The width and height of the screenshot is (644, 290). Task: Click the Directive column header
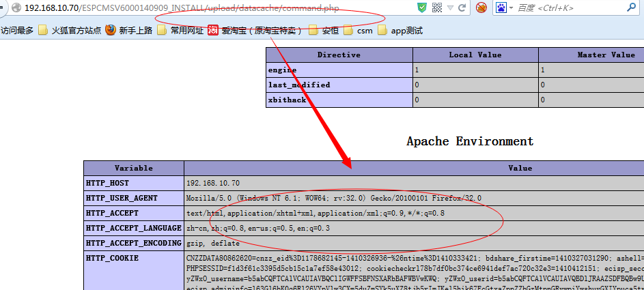click(339, 55)
